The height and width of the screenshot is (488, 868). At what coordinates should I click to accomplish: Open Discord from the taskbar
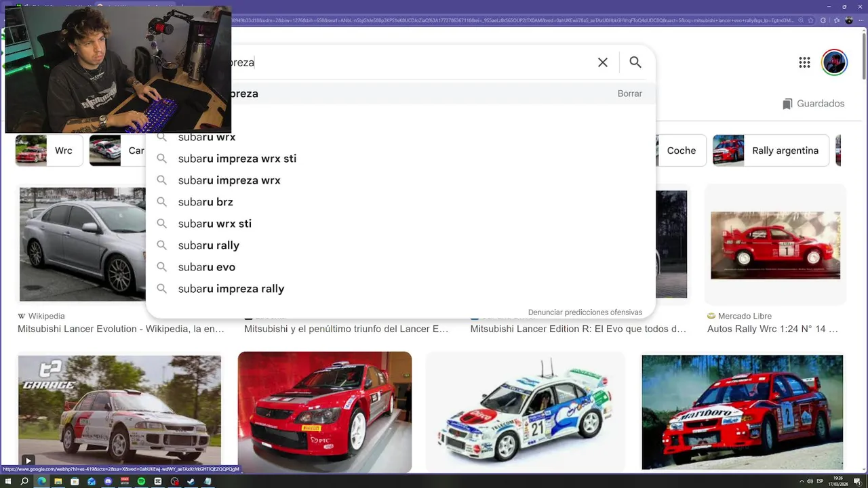pyautogui.click(x=108, y=481)
